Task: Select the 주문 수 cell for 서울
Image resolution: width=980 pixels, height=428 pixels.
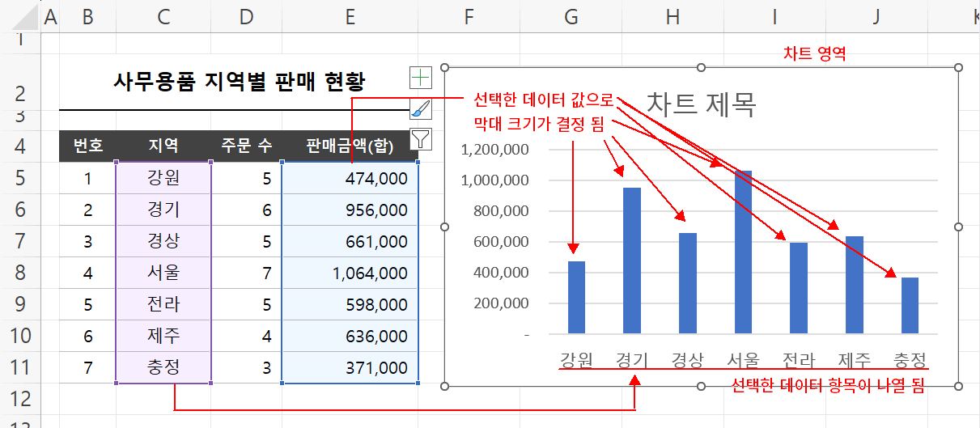Action: (x=247, y=273)
